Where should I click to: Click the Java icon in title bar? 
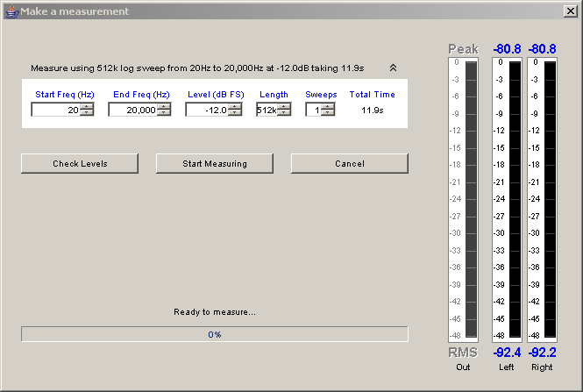coord(11,11)
